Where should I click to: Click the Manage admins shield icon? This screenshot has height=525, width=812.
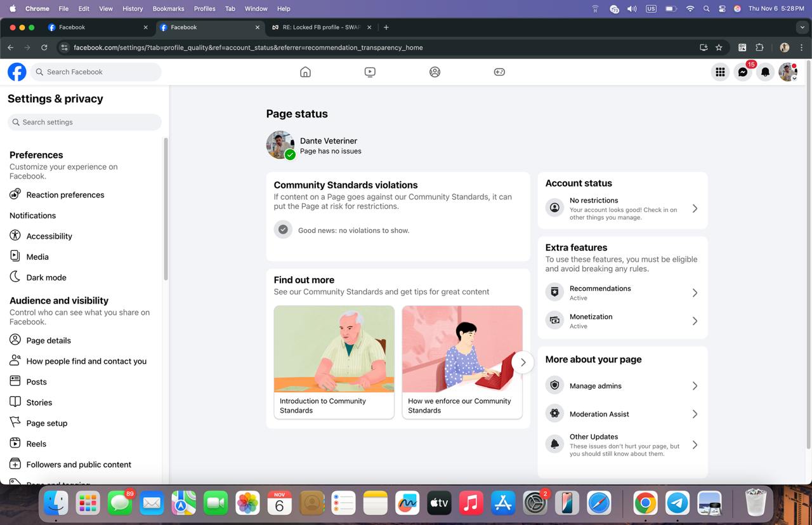click(x=554, y=385)
